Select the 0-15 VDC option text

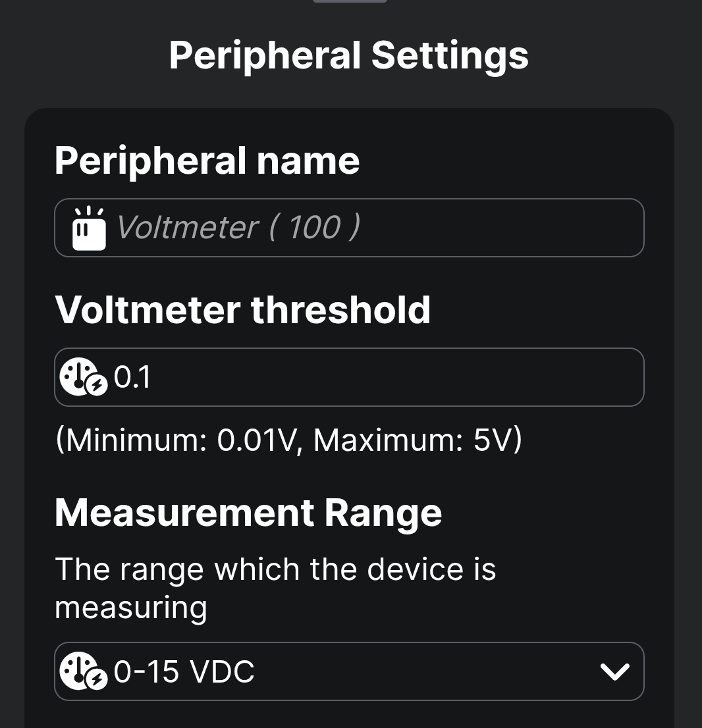tap(184, 672)
